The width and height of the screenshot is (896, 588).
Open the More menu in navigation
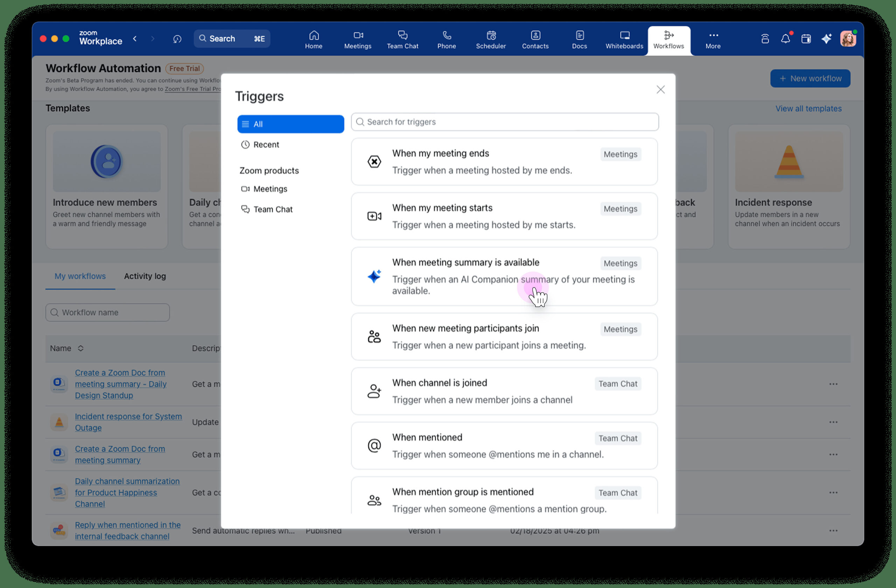click(713, 40)
